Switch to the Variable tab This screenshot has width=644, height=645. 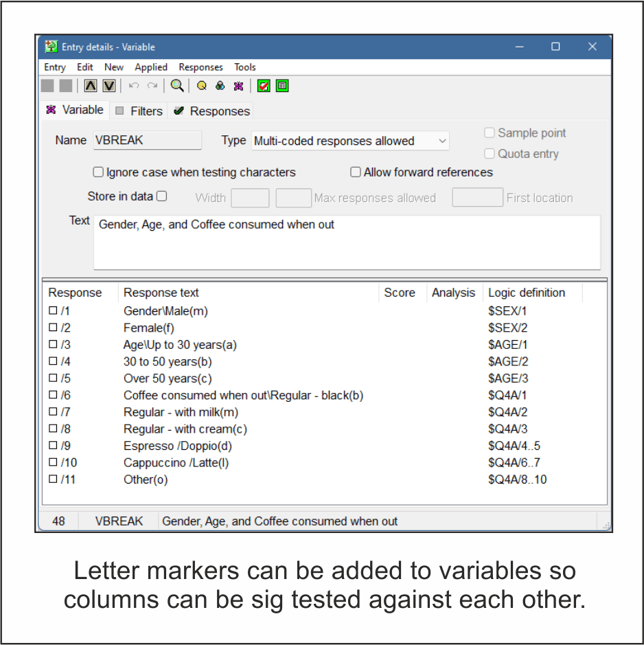pos(76,110)
